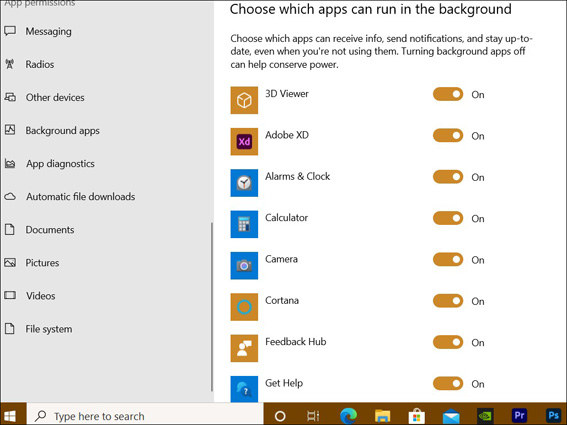This screenshot has height=425, width=567.
Task: Click the Cortana app icon in list
Action: pos(244,307)
